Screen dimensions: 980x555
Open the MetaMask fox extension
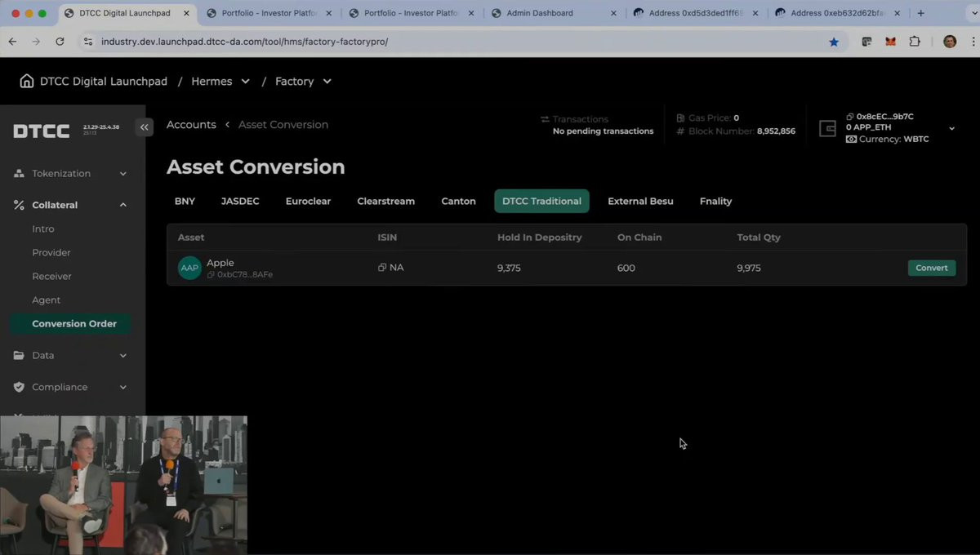click(x=890, y=42)
